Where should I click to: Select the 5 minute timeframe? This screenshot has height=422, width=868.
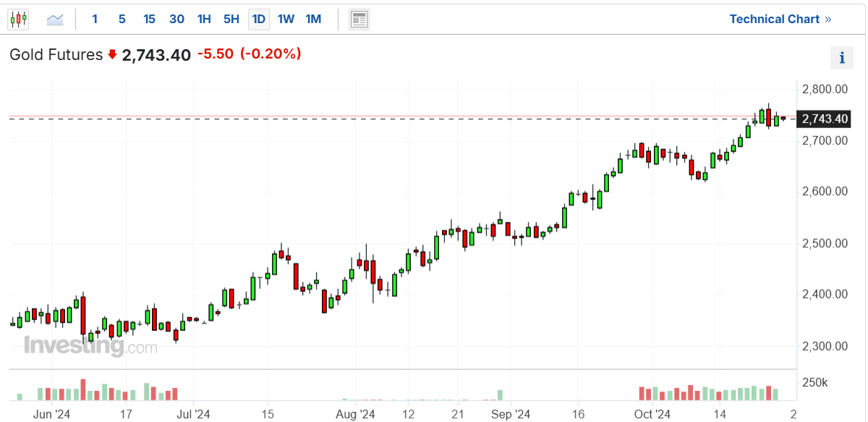coord(122,20)
